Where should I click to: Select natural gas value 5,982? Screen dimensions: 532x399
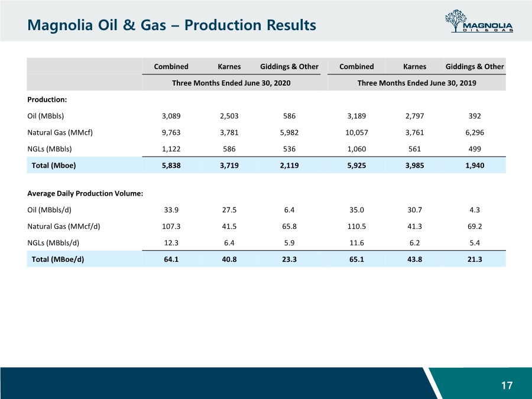tap(289, 132)
